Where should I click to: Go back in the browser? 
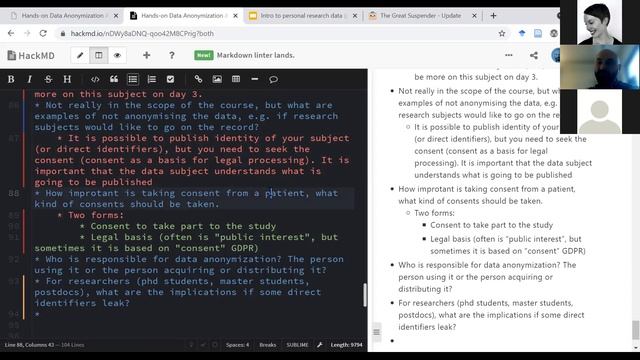[x=11, y=33]
